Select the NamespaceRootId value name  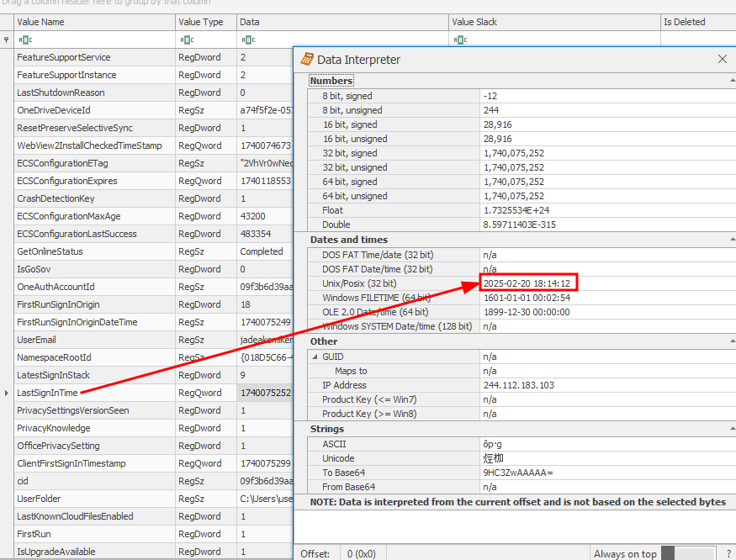(x=54, y=357)
